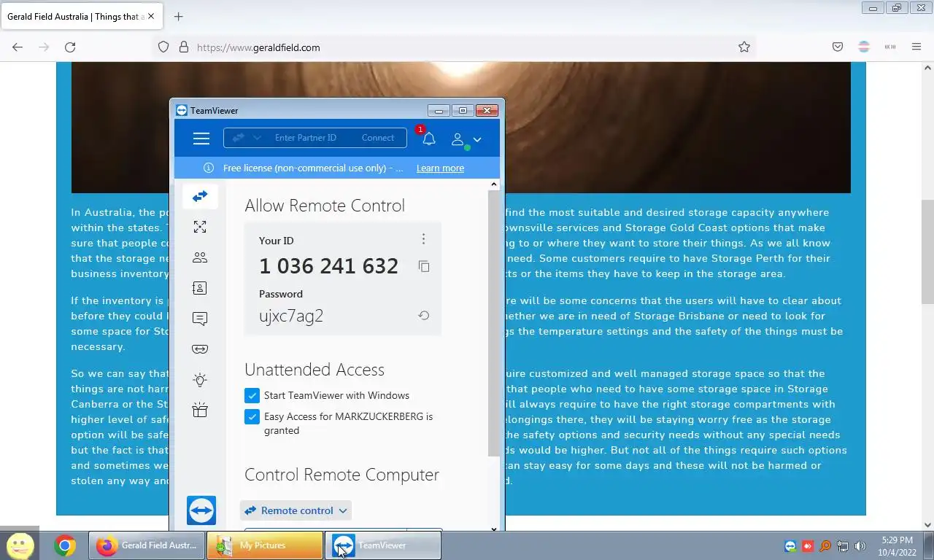Copy Your ID to clipboard

pos(424,266)
